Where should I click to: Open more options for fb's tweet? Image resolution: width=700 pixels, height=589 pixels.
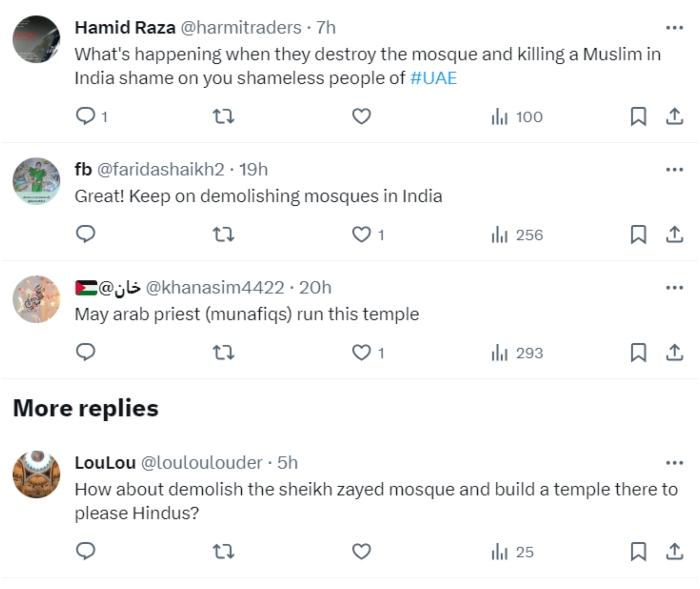pyautogui.click(x=674, y=170)
